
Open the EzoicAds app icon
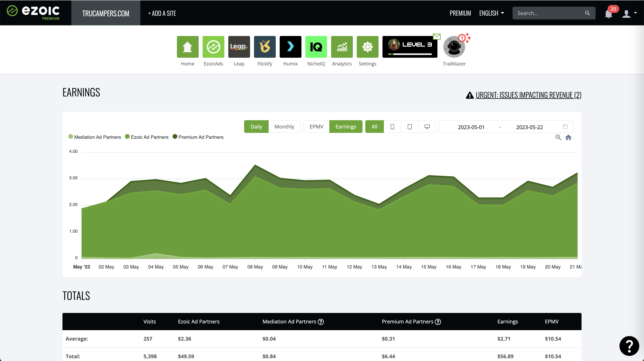click(x=213, y=47)
